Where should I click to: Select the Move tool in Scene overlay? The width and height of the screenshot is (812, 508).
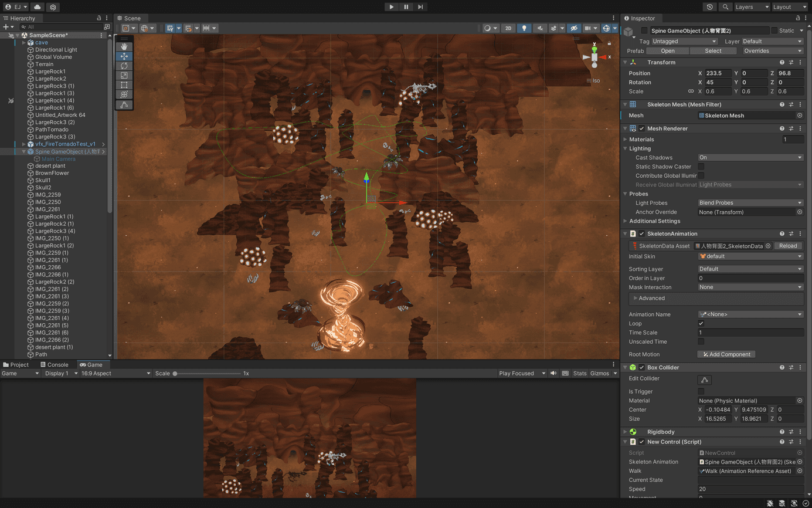124,56
